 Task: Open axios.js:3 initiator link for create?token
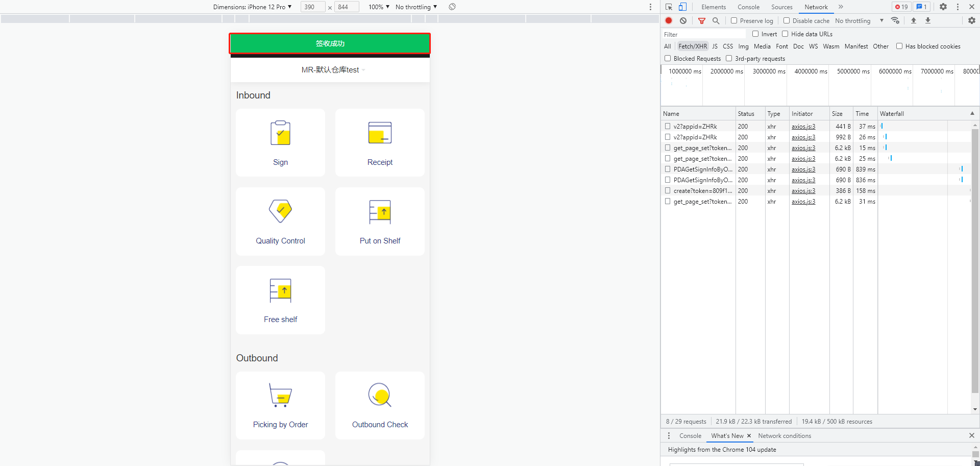coord(803,191)
